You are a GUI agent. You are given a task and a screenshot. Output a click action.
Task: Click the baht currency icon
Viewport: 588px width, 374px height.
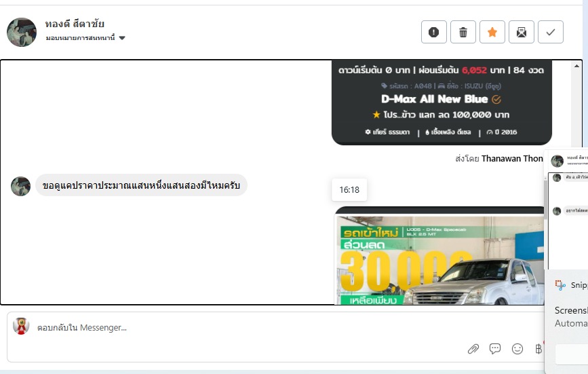[538, 349]
